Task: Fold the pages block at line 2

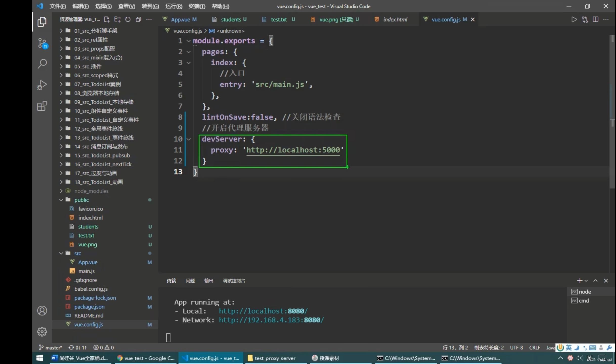Action: tap(188, 52)
